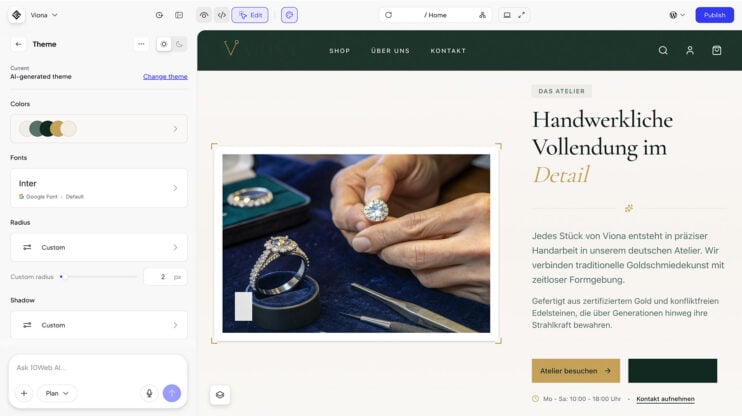Select the Detail italic heading word
742x416 pixels.
(561, 175)
